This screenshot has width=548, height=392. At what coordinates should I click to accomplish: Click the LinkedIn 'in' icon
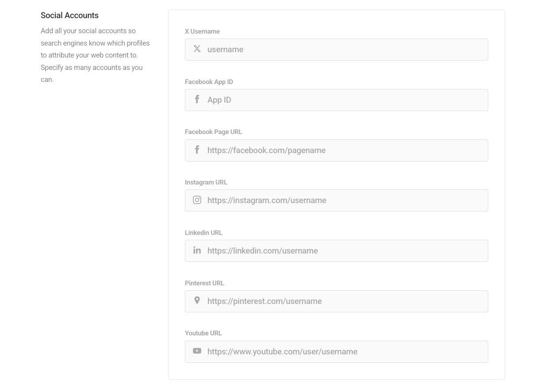(x=197, y=250)
